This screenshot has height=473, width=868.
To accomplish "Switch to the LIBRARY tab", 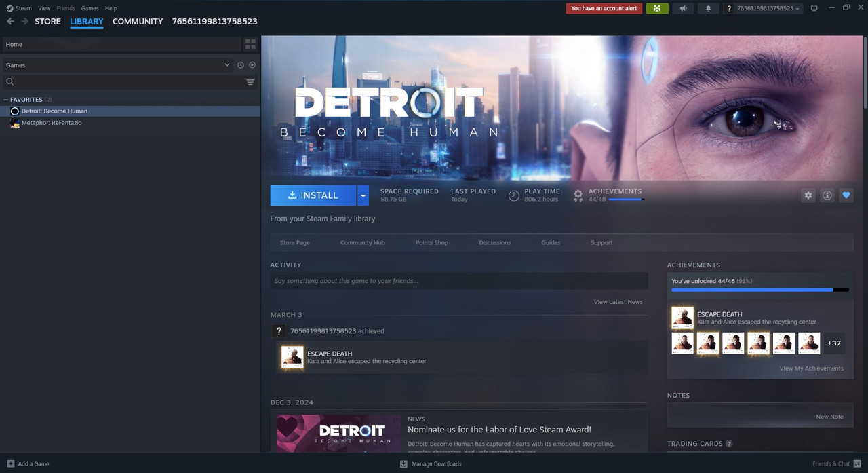I will 87,22.
